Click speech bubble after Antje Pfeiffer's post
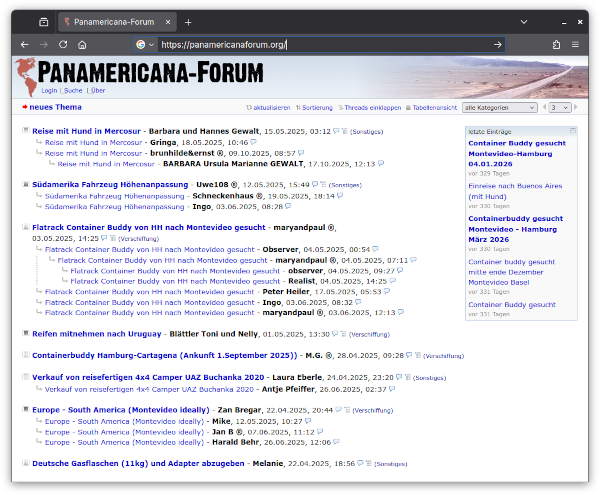Screen dimensions: 600x495 coord(392,389)
